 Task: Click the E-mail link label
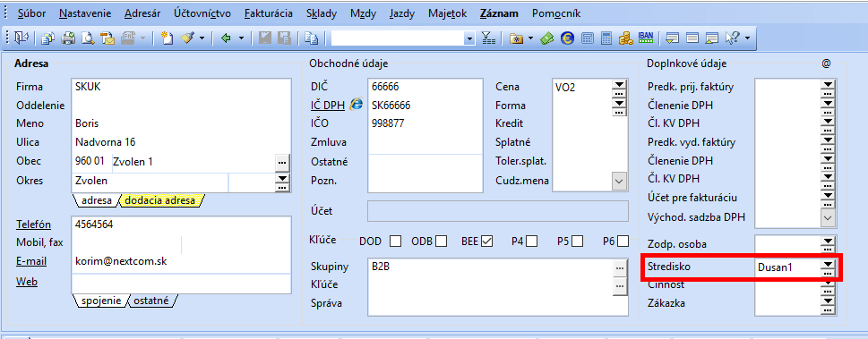(x=31, y=261)
